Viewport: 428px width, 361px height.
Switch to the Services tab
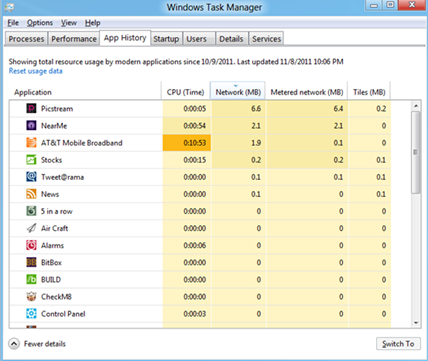[x=266, y=39]
